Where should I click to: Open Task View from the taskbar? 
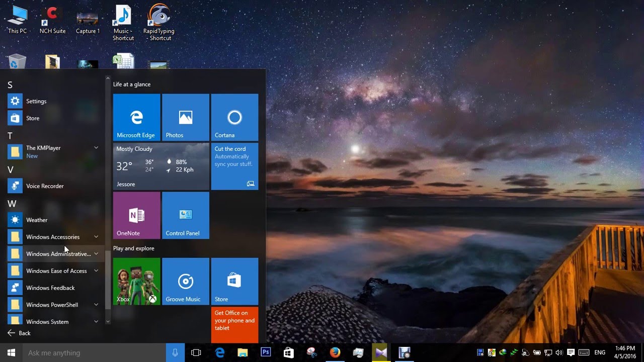tap(196, 352)
